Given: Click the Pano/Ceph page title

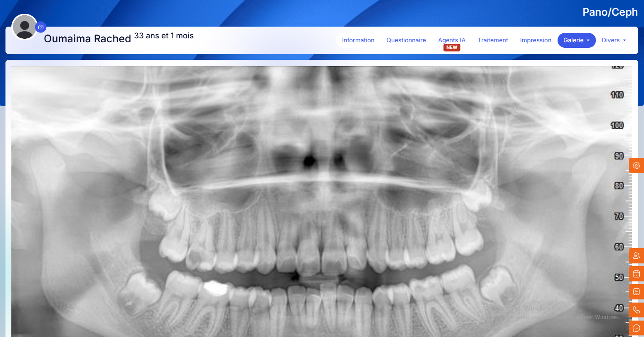Looking at the screenshot, I should [x=610, y=12].
